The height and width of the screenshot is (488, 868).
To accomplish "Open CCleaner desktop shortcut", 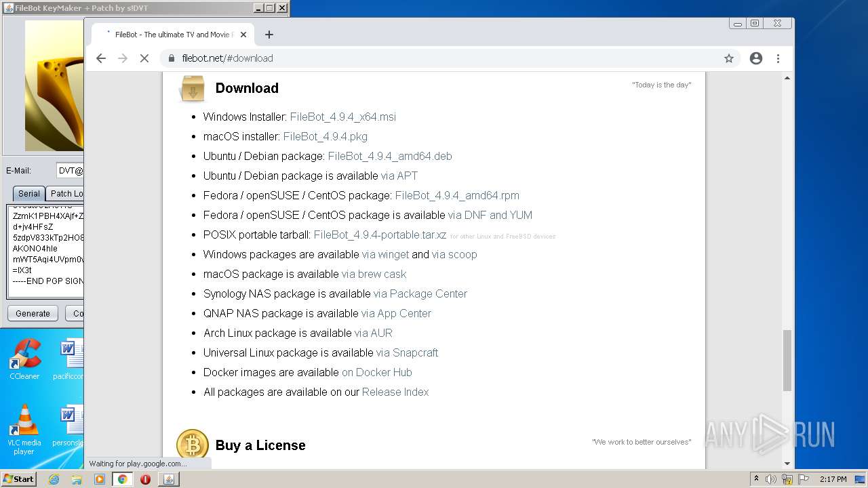I will click(x=24, y=359).
